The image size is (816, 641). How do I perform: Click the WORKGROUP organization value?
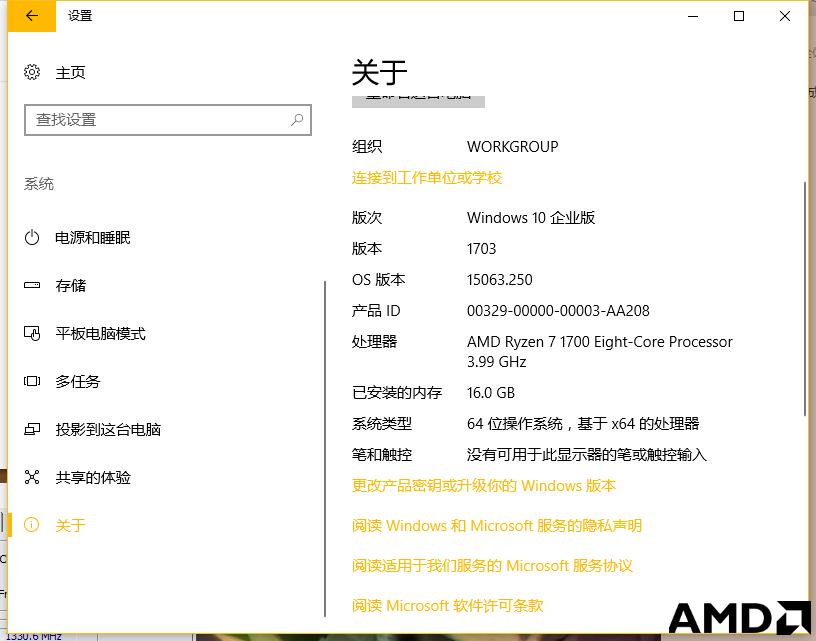tap(513, 147)
